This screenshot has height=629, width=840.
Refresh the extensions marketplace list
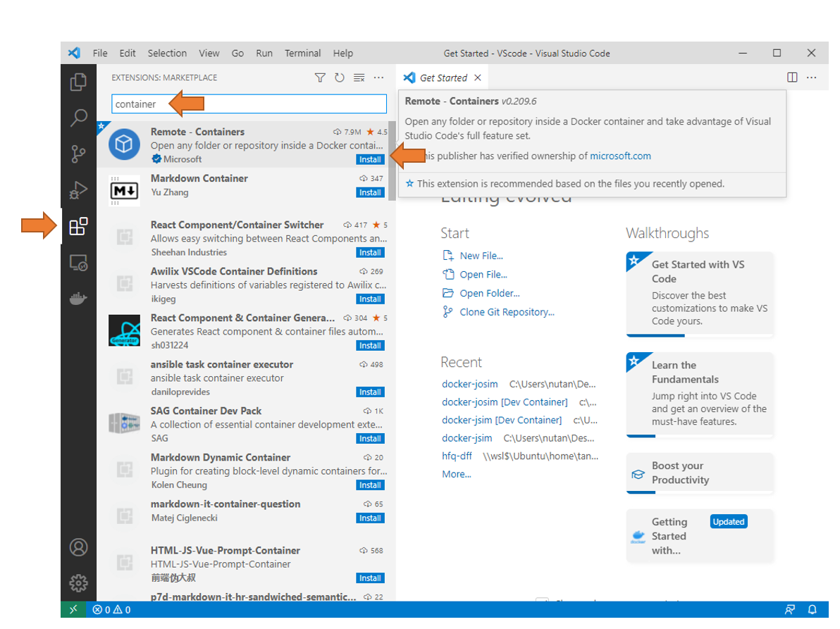(340, 77)
